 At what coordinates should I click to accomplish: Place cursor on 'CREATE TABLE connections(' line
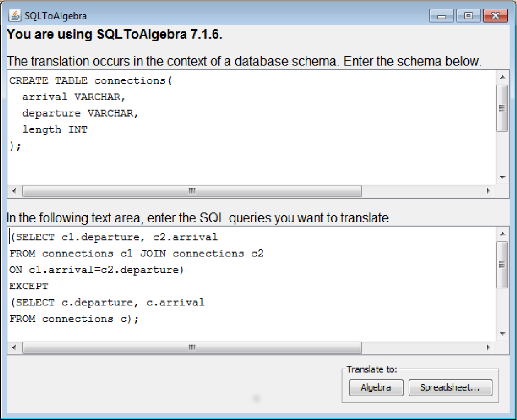click(x=91, y=81)
